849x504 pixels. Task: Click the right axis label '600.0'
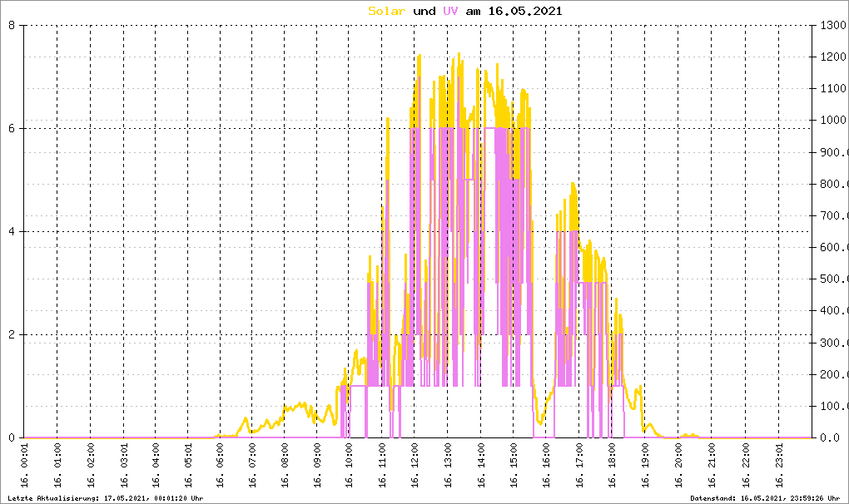pos(834,247)
